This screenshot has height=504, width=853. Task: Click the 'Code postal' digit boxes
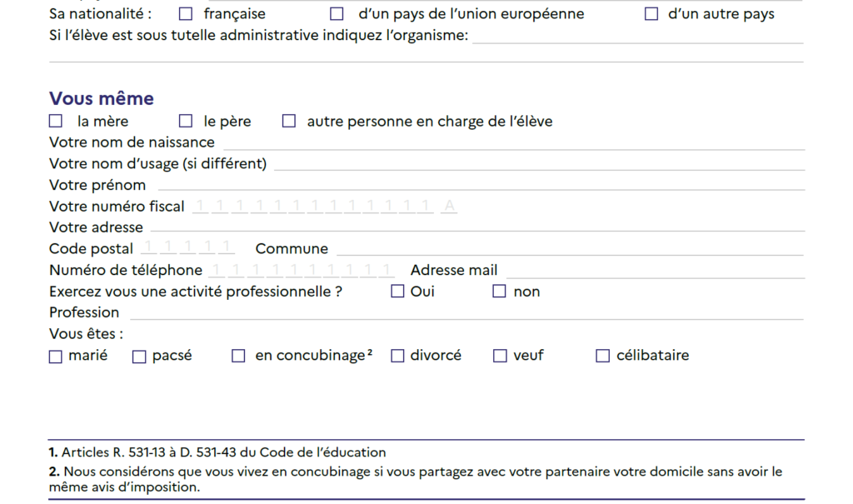pyautogui.click(x=188, y=247)
